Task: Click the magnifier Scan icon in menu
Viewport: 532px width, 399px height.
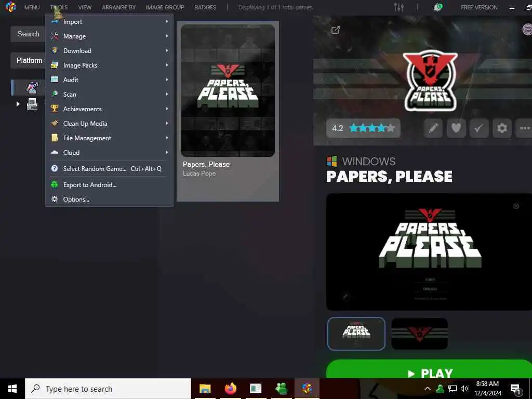Action: (x=54, y=94)
